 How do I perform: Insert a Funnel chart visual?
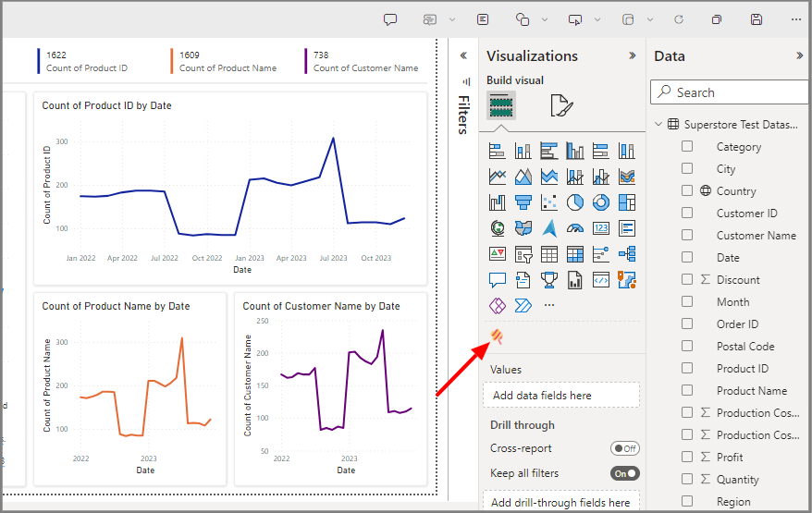[x=523, y=202]
